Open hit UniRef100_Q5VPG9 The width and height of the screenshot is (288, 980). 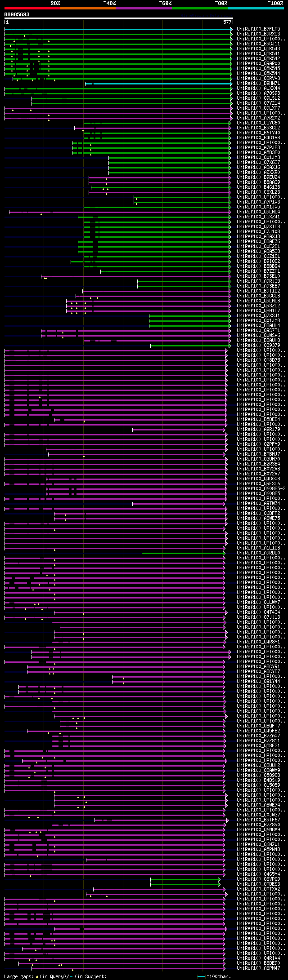point(258,879)
